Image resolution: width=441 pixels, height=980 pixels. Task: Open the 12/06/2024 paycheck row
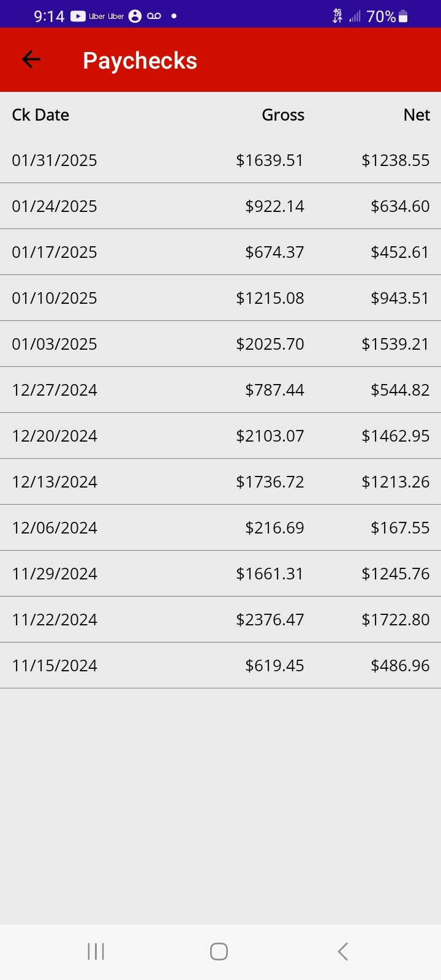pyautogui.click(x=221, y=528)
